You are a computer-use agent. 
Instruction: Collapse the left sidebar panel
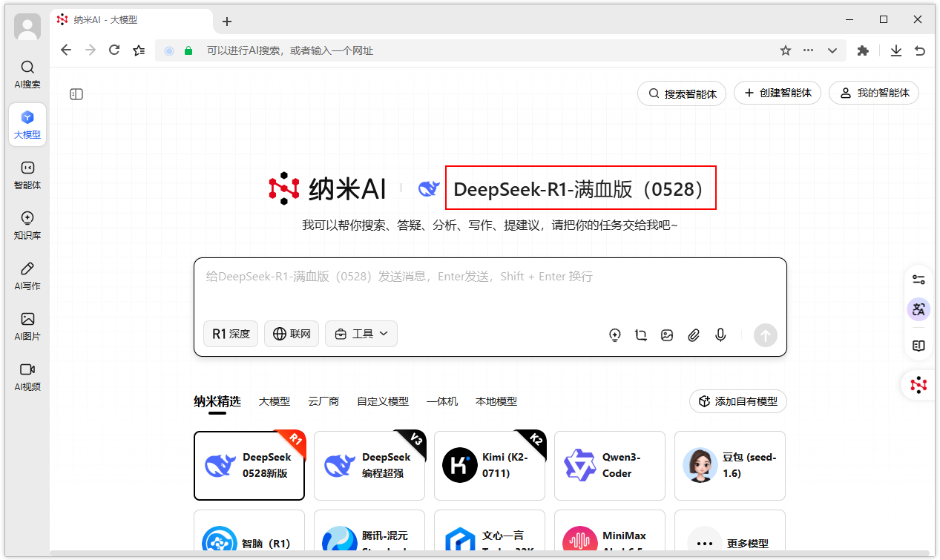(x=76, y=94)
